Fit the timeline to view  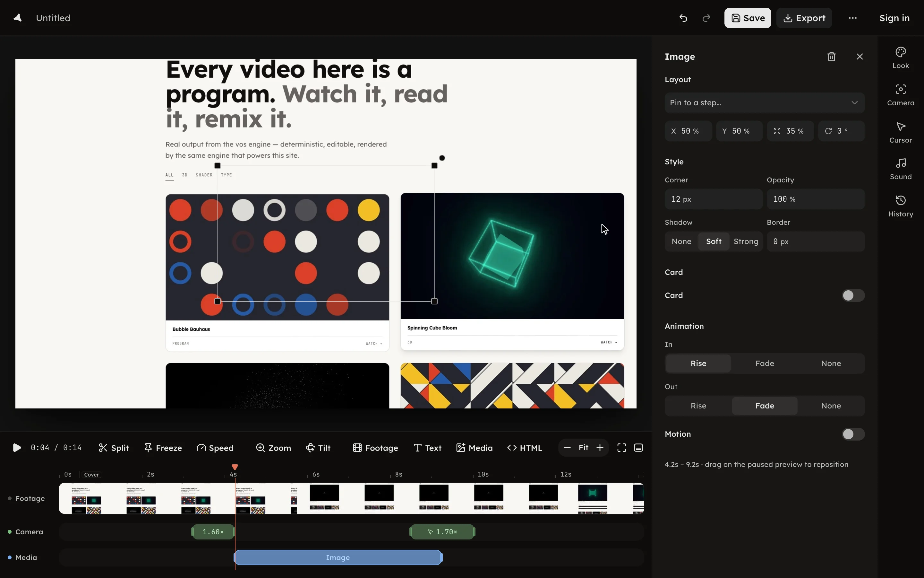583,448
